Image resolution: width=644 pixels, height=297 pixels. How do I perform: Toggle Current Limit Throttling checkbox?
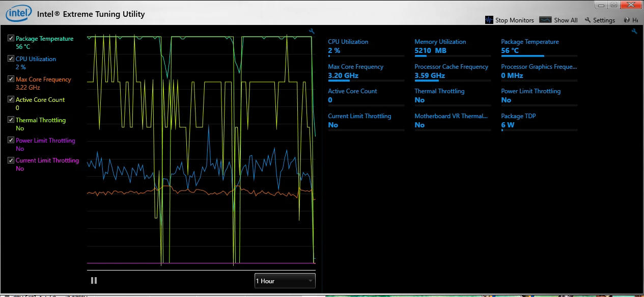[x=11, y=160]
